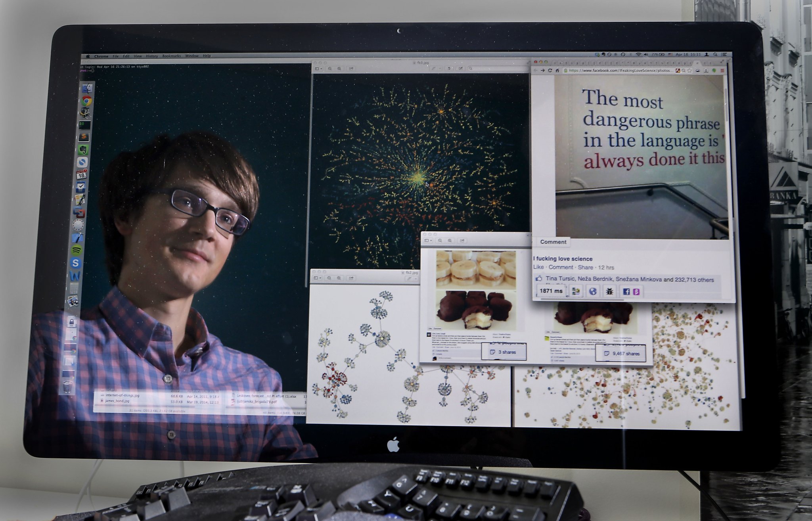Click the Share link under the post
The image size is (812, 521).
tap(585, 267)
